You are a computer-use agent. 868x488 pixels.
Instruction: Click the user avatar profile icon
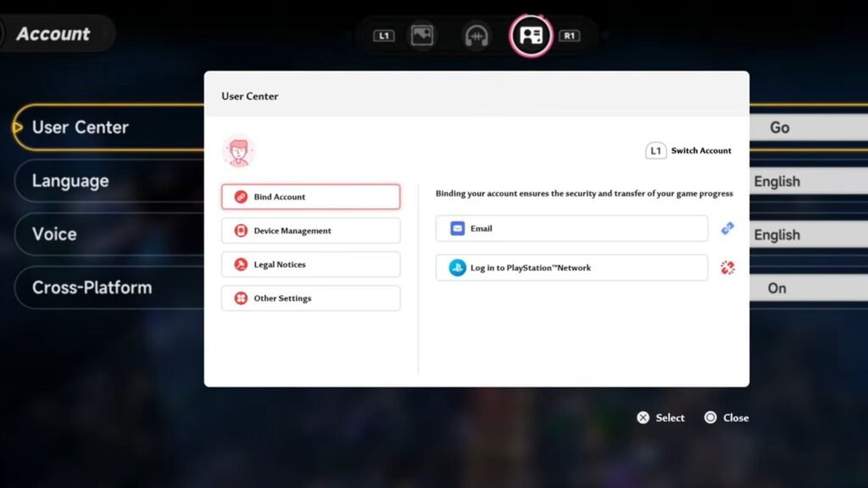pos(238,151)
